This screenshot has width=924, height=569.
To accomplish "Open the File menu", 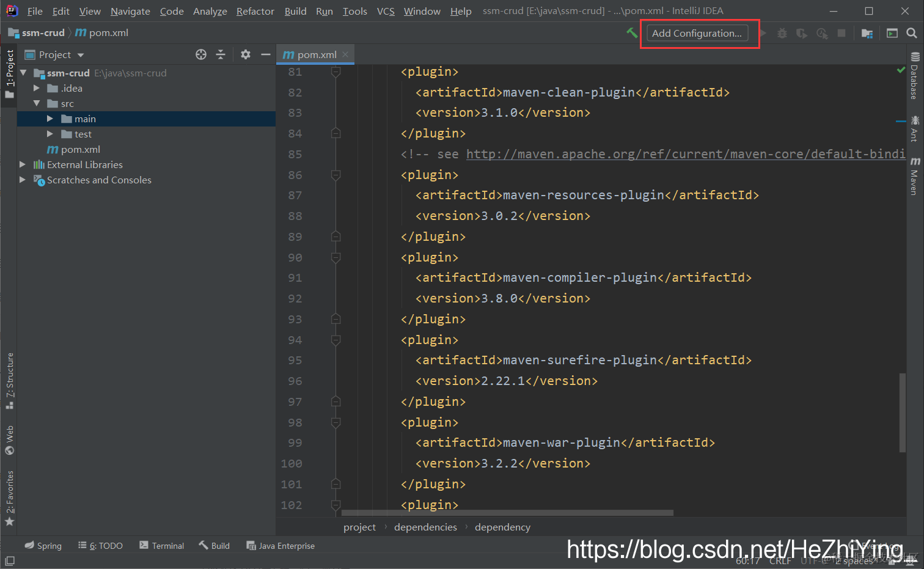I will click(x=35, y=11).
